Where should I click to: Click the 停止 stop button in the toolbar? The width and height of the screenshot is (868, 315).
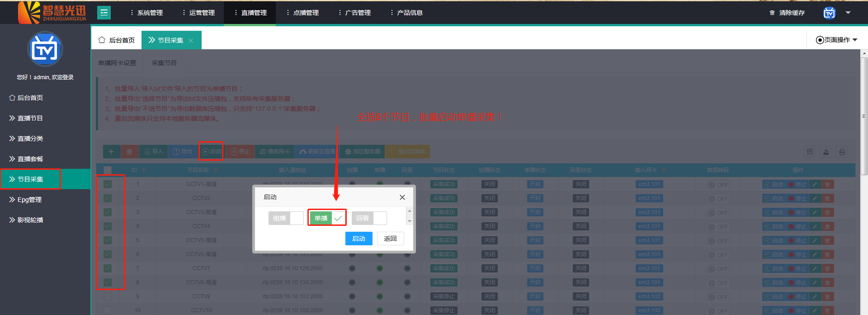pyautogui.click(x=240, y=152)
